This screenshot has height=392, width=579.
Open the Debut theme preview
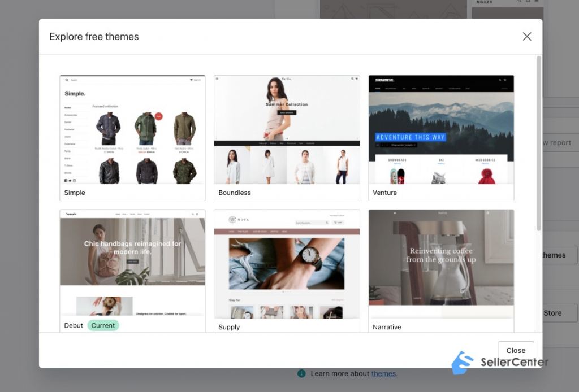point(132,263)
